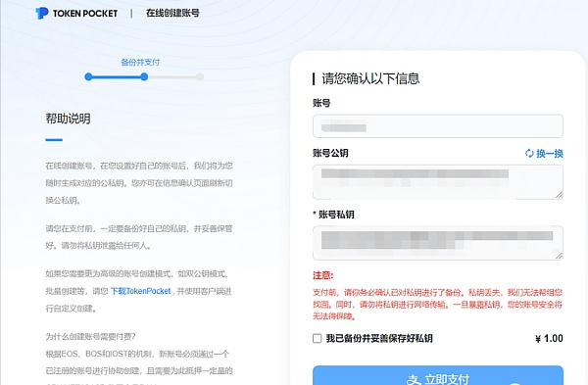Click the first progress step dot
Screen dimensions: 588x385
pyautogui.click(x=88, y=76)
